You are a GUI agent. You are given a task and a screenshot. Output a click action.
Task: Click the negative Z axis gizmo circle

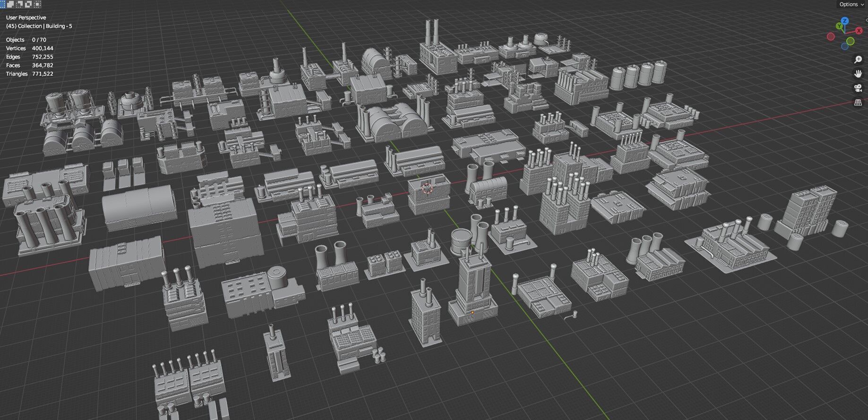coord(845,46)
